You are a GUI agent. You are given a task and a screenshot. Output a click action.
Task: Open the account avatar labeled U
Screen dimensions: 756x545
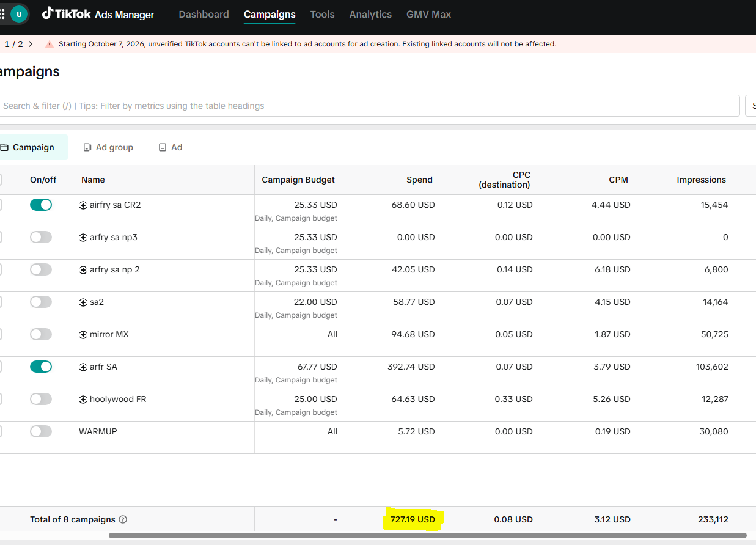pyautogui.click(x=19, y=15)
